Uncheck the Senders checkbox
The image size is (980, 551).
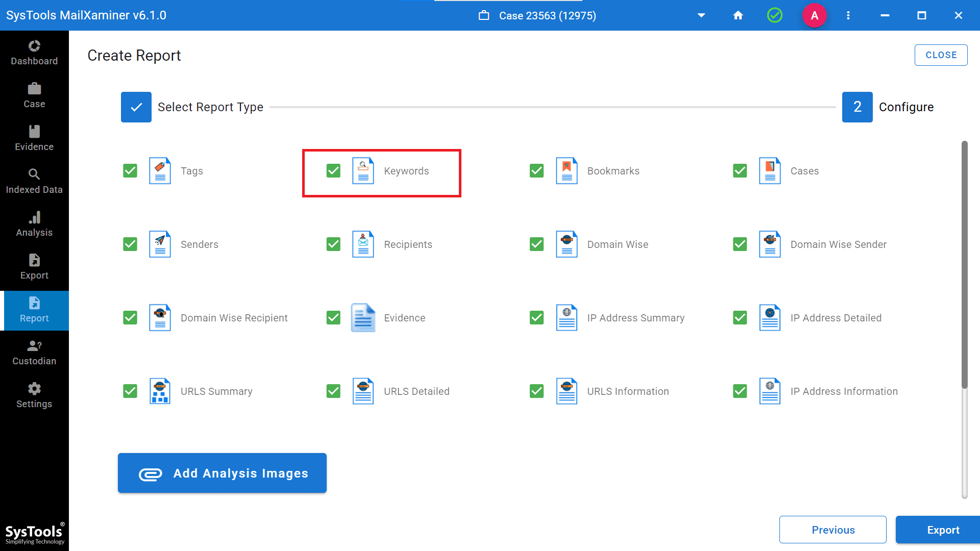pyautogui.click(x=130, y=244)
